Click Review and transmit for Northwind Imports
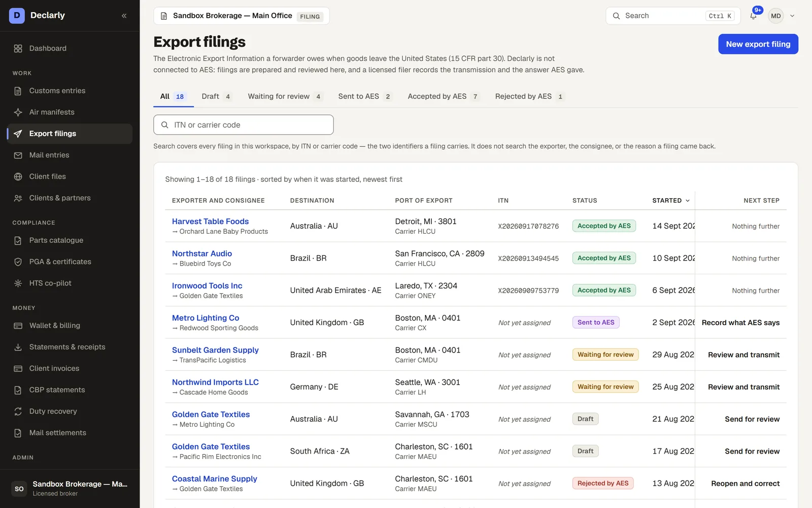The image size is (812, 508). pos(743,387)
